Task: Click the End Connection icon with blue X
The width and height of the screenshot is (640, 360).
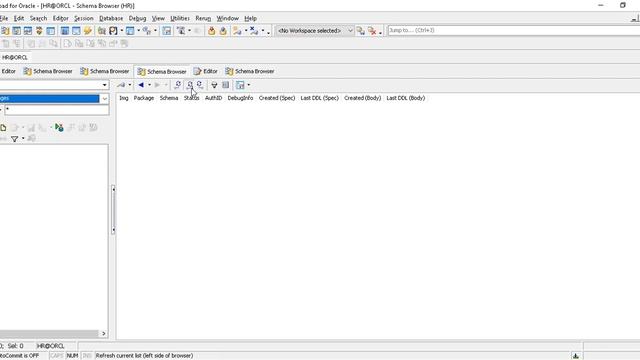Action: pyautogui.click(x=254, y=31)
